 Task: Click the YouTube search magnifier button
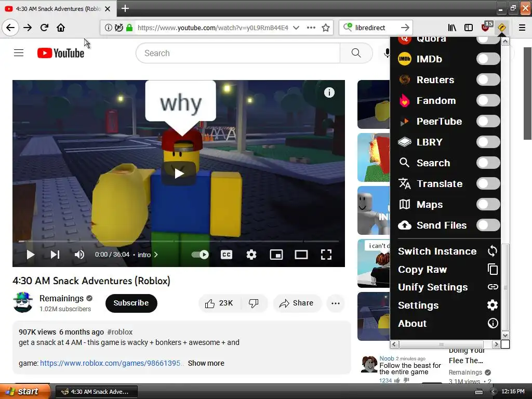click(x=356, y=53)
